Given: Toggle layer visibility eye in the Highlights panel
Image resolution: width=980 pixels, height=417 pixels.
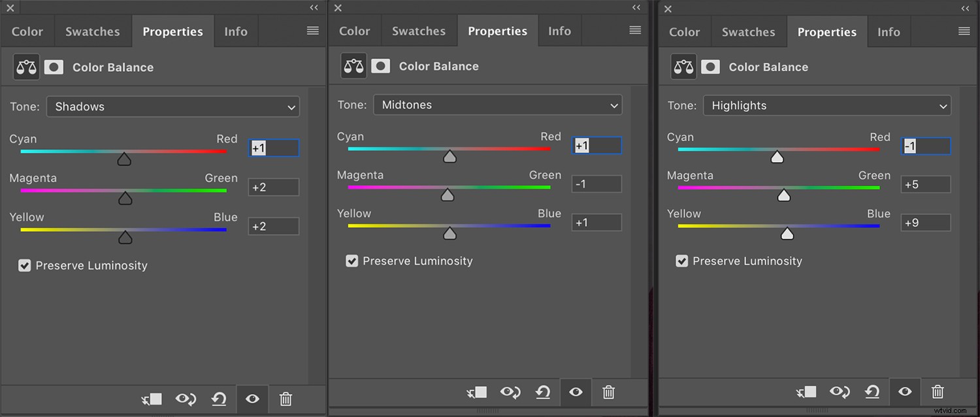Looking at the screenshot, I should (905, 392).
